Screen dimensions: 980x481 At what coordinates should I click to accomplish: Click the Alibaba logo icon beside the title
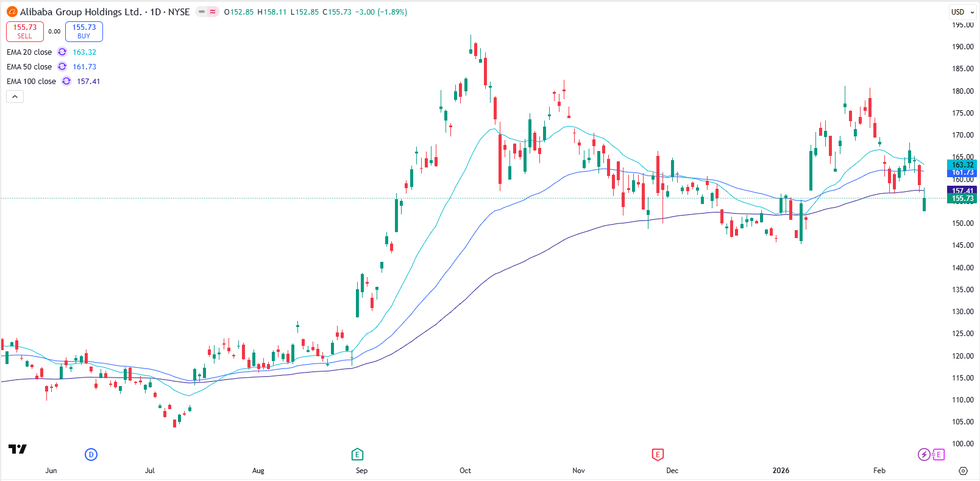12,12
